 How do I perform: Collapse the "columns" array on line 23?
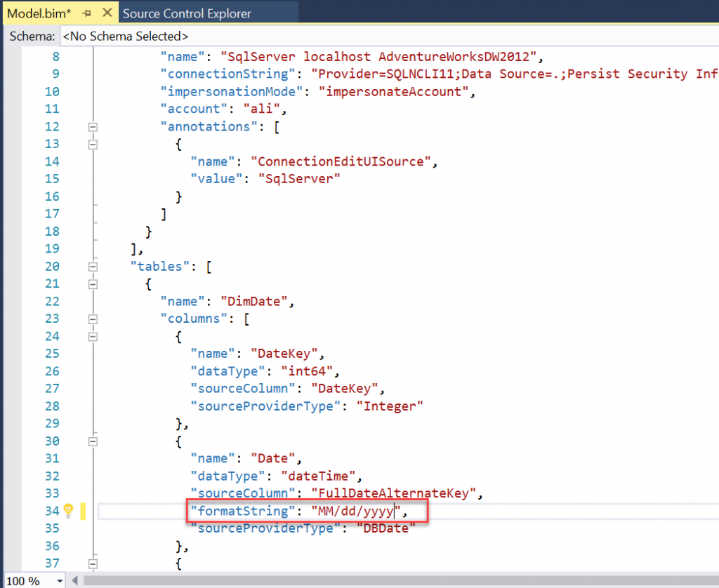(x=91, y=319)
